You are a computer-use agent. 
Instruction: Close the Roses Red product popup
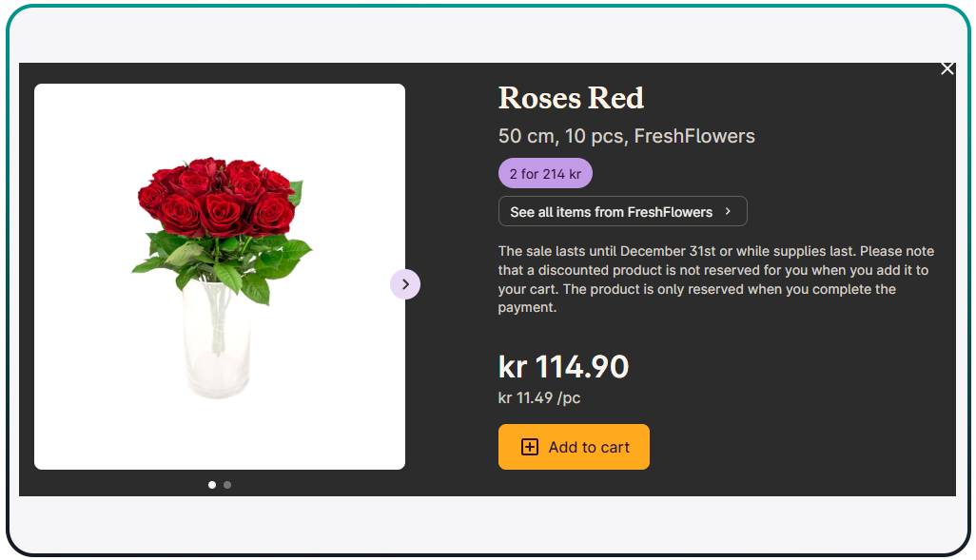click(947, 68)
